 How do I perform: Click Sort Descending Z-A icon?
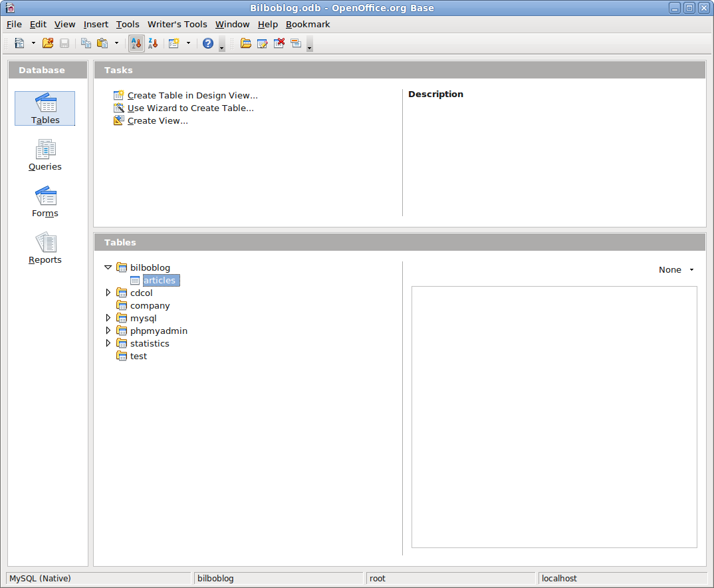click(153, 43)
